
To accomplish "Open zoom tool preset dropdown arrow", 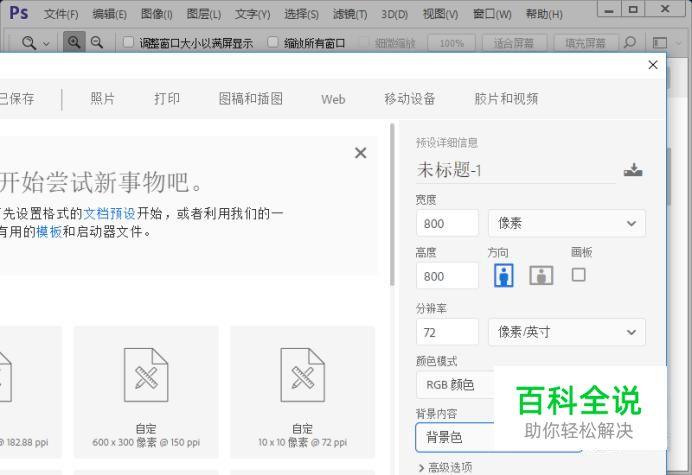I will 46,44.
